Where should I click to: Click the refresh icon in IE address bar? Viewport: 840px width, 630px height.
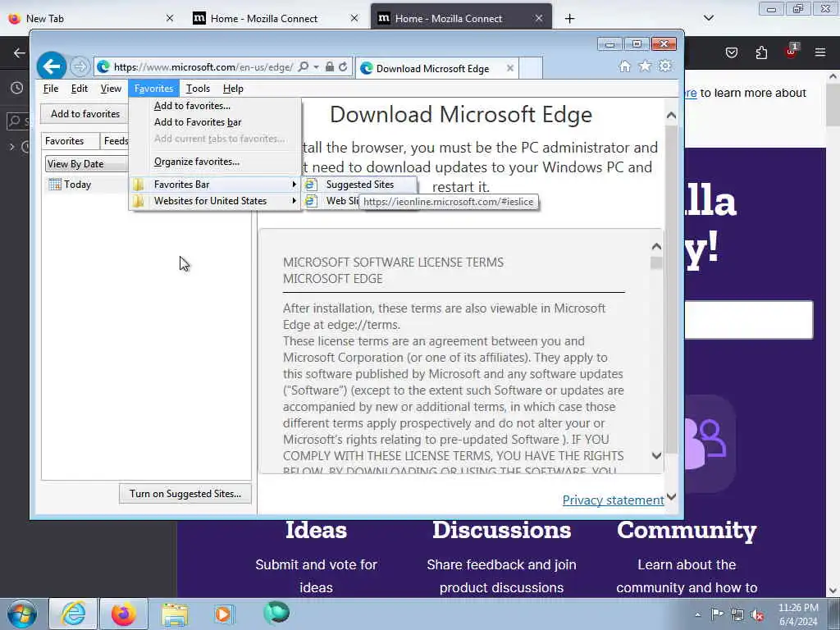343,67
